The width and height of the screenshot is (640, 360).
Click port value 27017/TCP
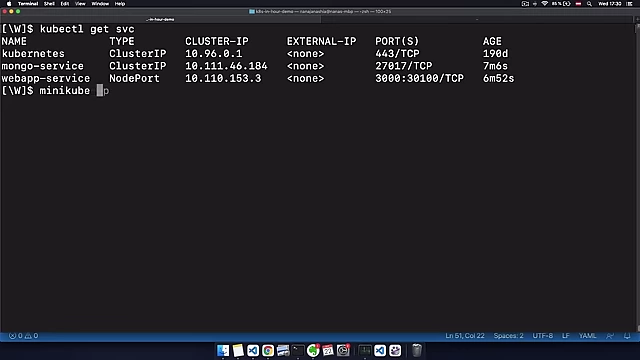(404, 66)
